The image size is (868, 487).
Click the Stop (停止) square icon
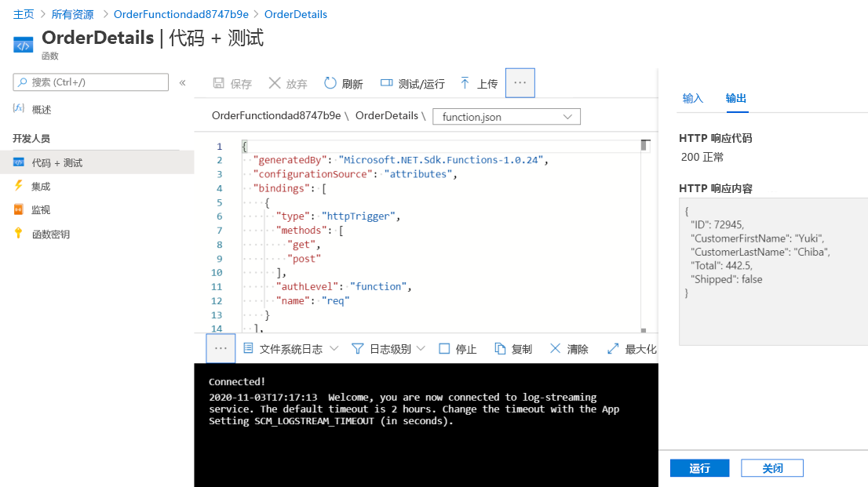coord(444,349)
